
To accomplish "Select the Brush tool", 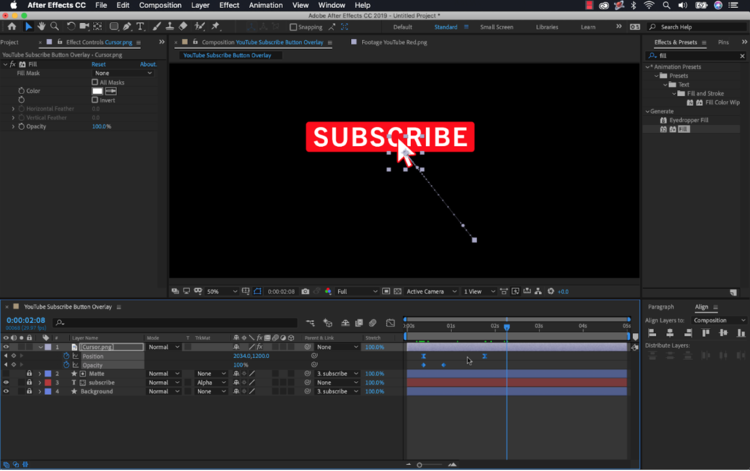I will coord(156,27).
